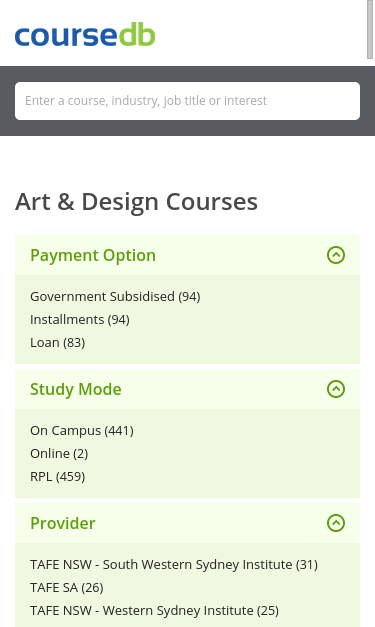Filter by TAFE NSW South Western Sydney Institute
This screenshot has height=627, width=375.
pyautogui.click(x=174, y=565)
